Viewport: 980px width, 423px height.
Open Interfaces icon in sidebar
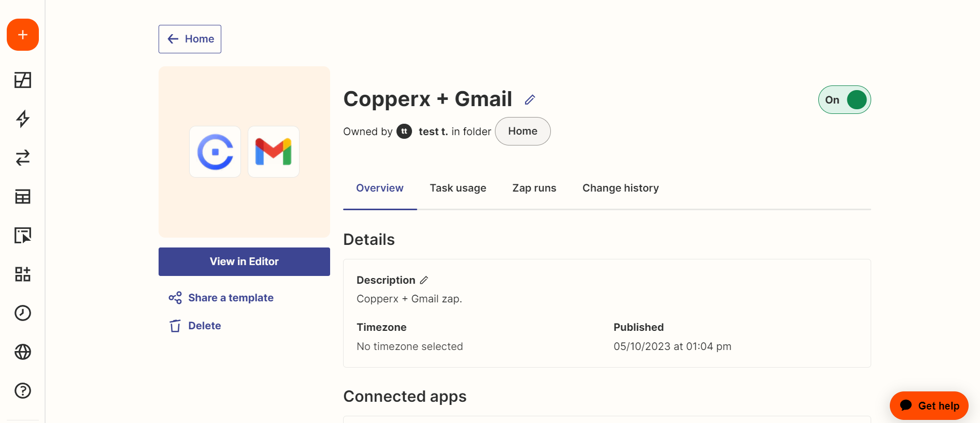(x=23, y=236)
